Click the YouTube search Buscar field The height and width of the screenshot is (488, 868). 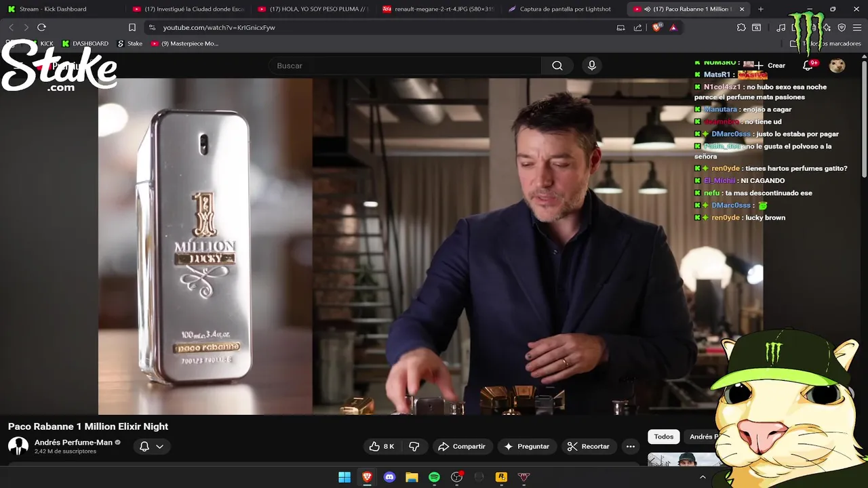(404, 65)
